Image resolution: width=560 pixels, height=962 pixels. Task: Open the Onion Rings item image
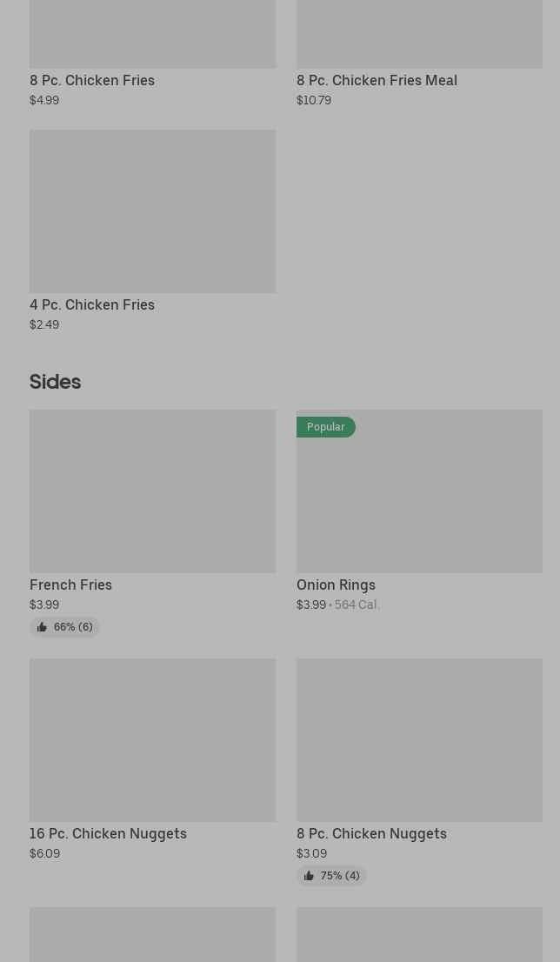click(419, 500)
